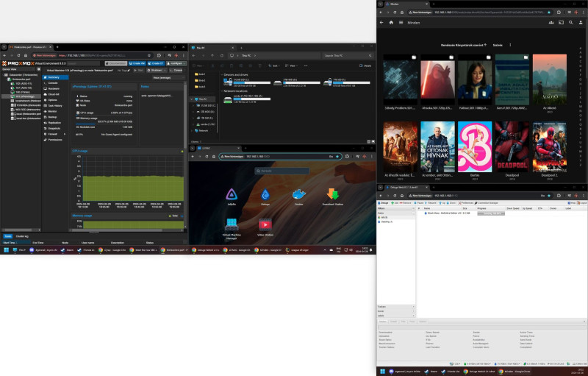Open the Jellyfin search magnifier icon
This screenshot has width=588, height=376.
[571, 23]
